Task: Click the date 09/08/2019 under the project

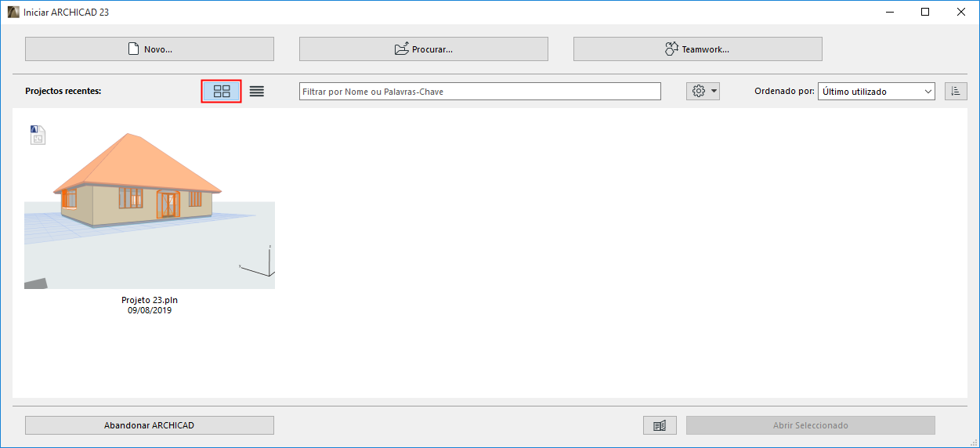Action: click(x=150, y=310)
